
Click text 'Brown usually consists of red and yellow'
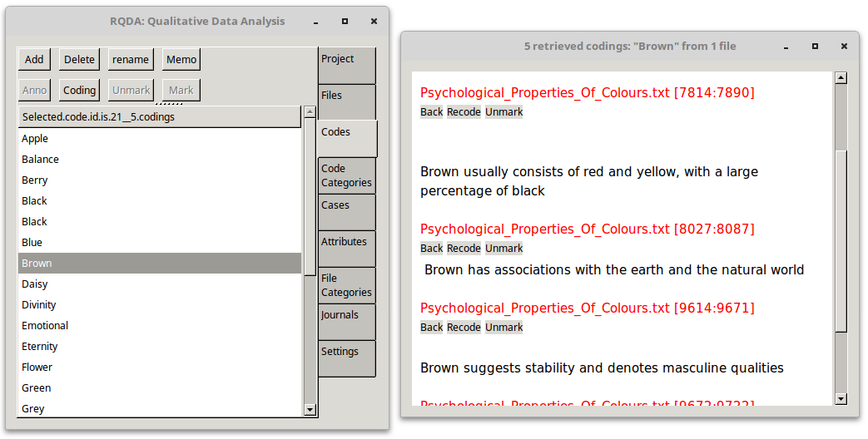point(548,172)
